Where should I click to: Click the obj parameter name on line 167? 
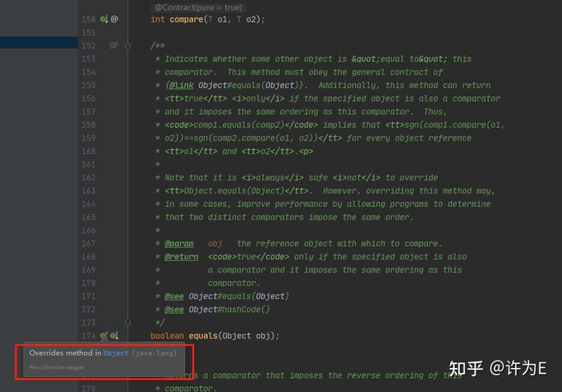215,244
